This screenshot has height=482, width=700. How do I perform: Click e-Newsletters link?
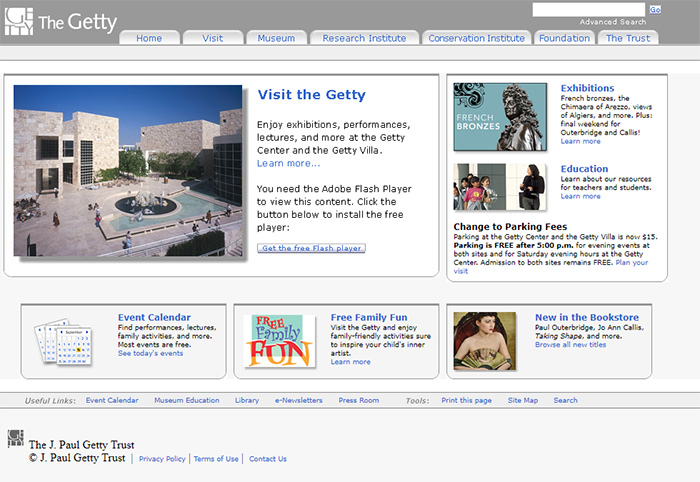[x=299, y=400]
